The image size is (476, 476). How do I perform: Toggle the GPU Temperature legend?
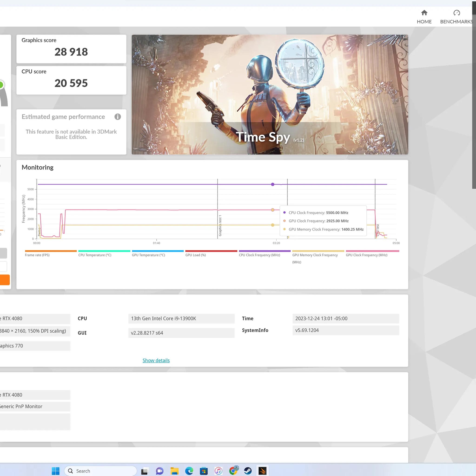coord(158,254)
